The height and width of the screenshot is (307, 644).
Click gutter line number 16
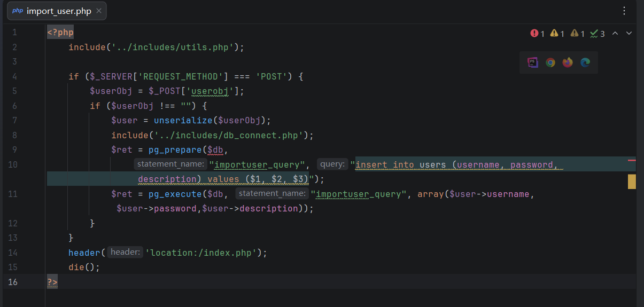point(13,282)
